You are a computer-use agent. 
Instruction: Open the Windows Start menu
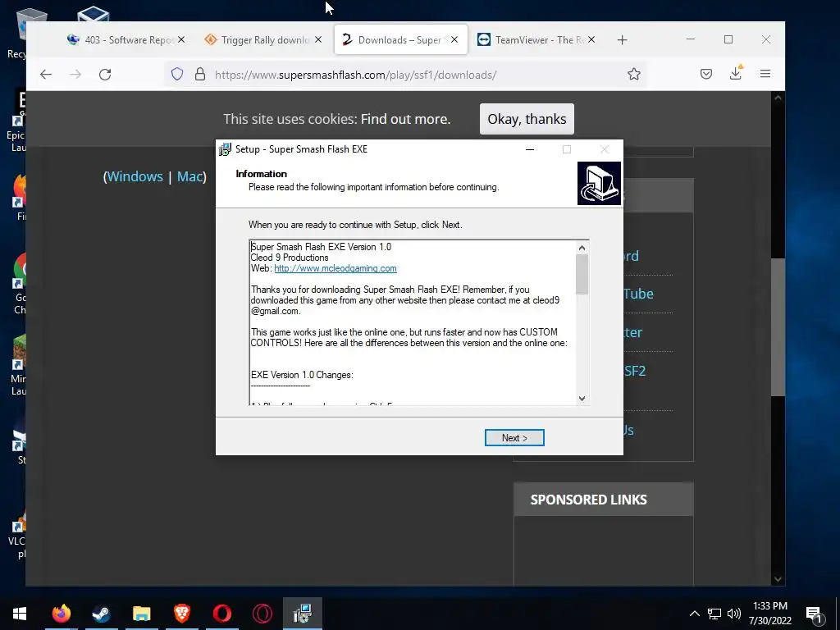20,614
